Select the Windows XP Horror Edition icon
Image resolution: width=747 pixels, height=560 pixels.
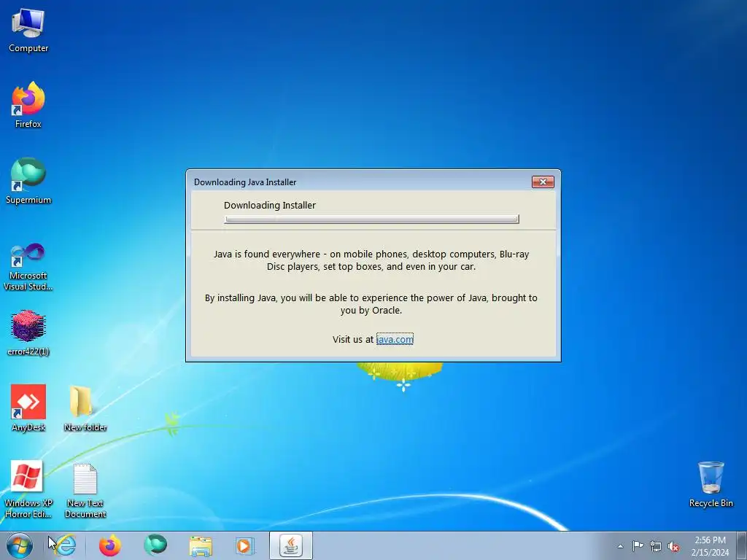pos(28,489)
